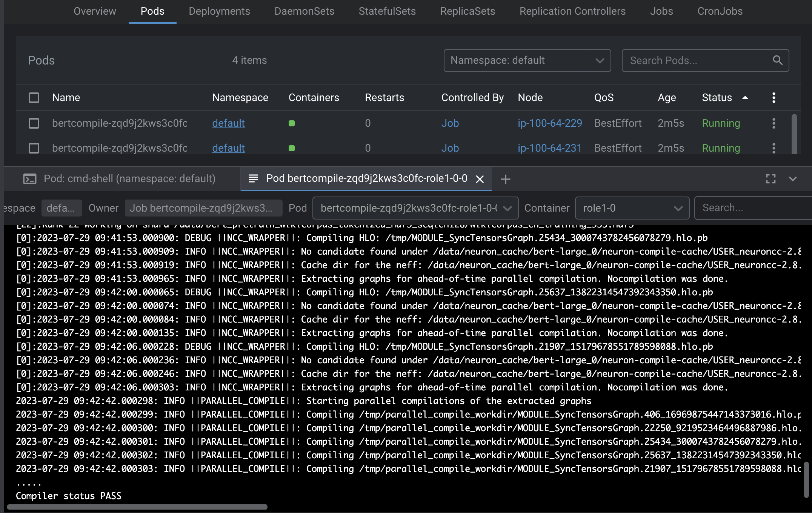Screen dimensions: 812x513
Task: Open the Replication Controllers tab
Action: [572, 11]
